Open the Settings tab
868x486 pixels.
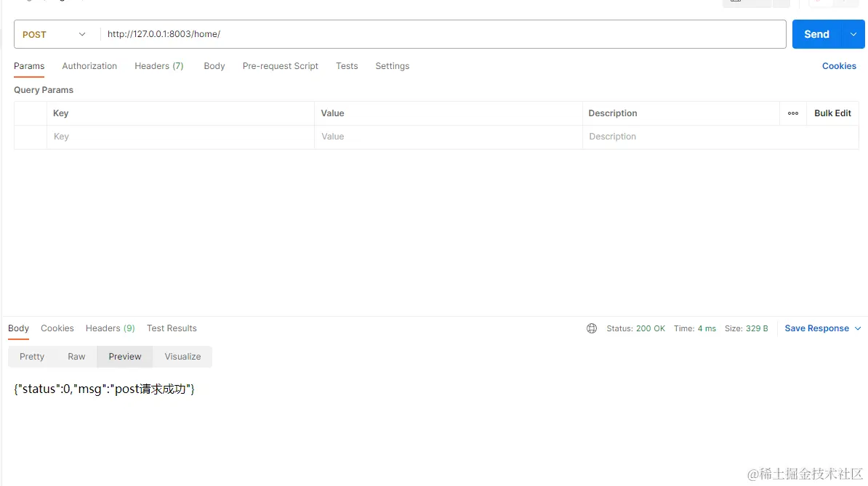point(392,66)
